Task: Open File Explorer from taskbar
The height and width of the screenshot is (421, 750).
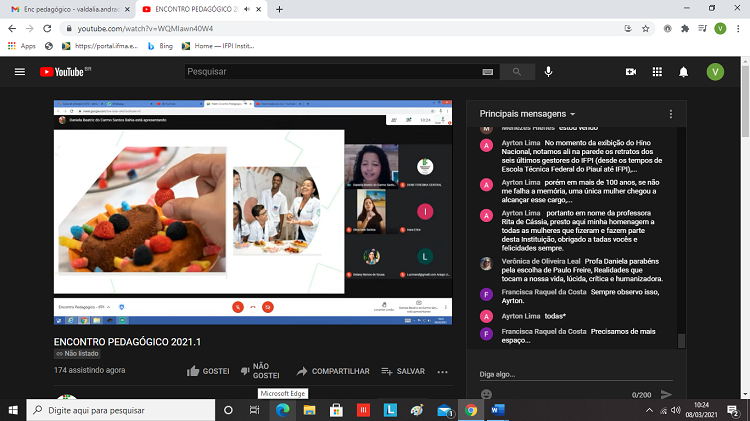Action: (309, 410)
